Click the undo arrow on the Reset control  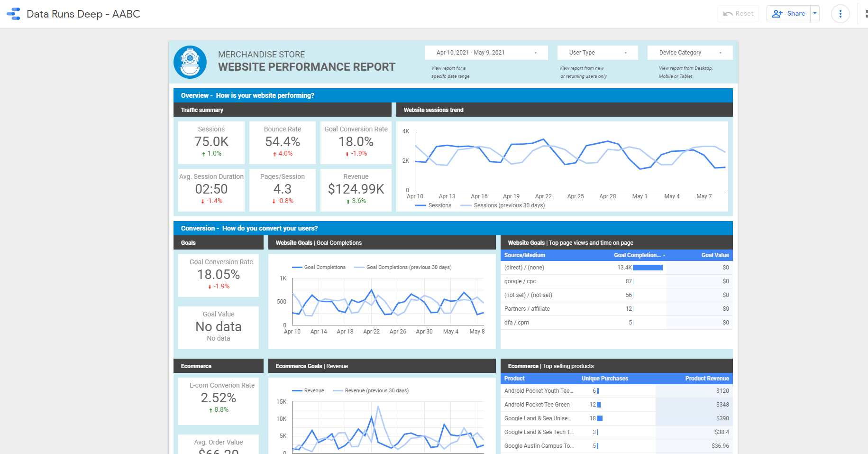(x=729, y=13)
